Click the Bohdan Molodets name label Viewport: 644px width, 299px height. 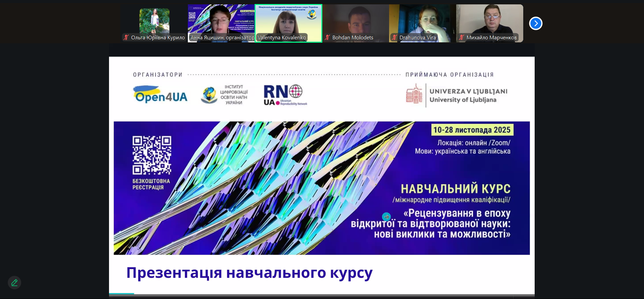point(353,38)
